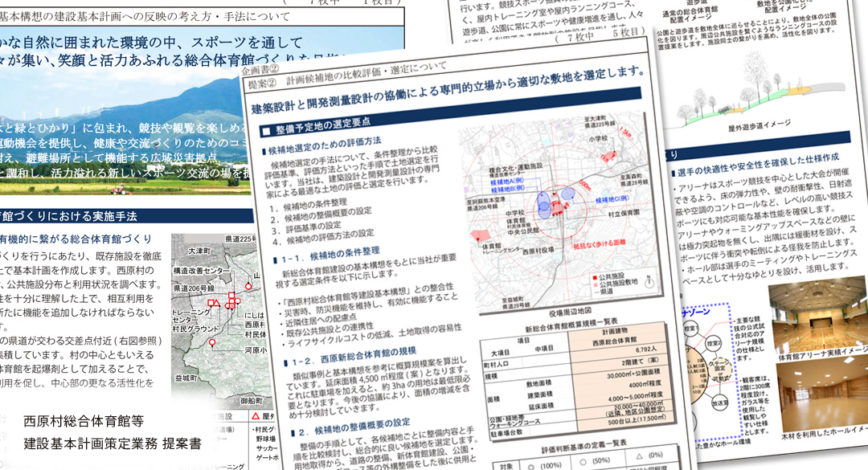868x470 pixels.
Task: Click the map label '西原村役場'
Action: click(x=538, y=251)
